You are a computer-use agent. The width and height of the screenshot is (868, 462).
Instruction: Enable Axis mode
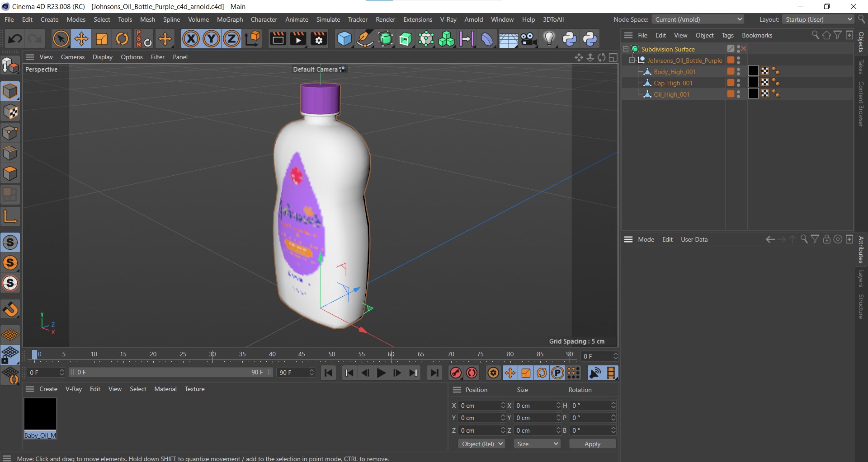(10, 216)
